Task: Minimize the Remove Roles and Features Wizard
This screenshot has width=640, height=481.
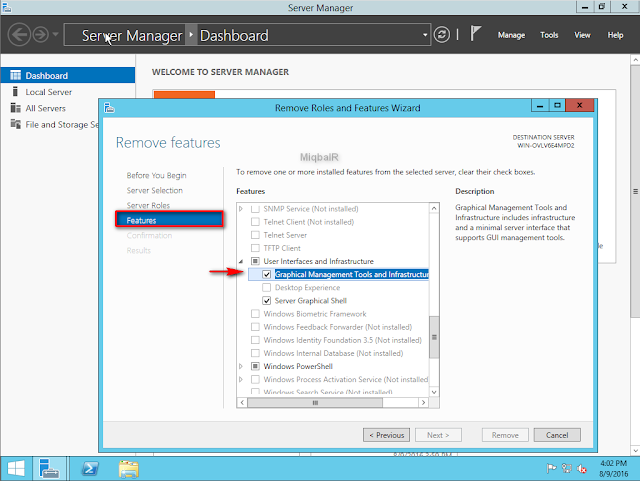Action: pyautogui.click(x=540, y=105)
